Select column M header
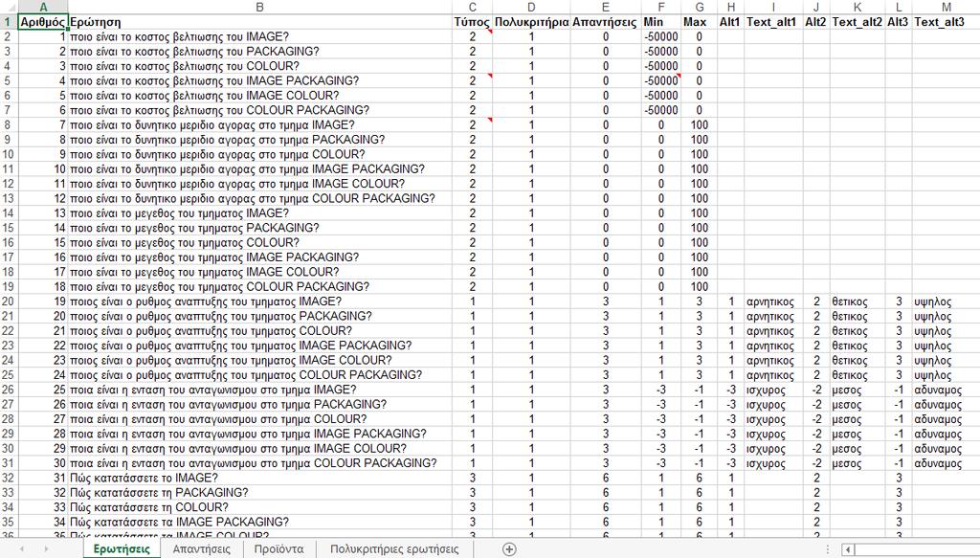 947,7
